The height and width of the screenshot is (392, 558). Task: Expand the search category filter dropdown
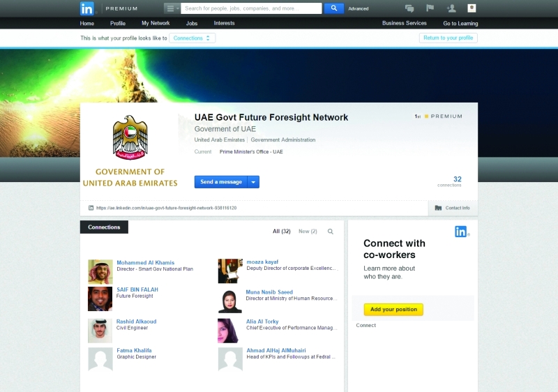pos(172,8)
